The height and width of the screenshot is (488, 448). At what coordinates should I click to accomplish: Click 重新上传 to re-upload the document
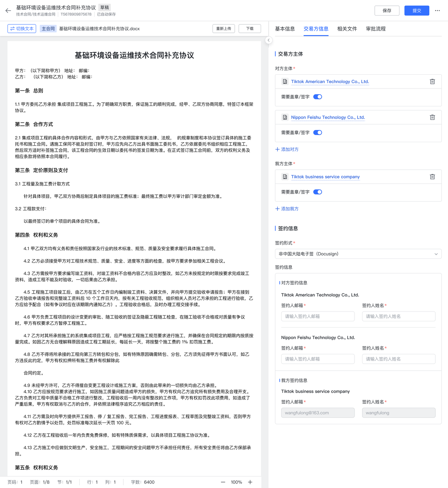(224, 28)
